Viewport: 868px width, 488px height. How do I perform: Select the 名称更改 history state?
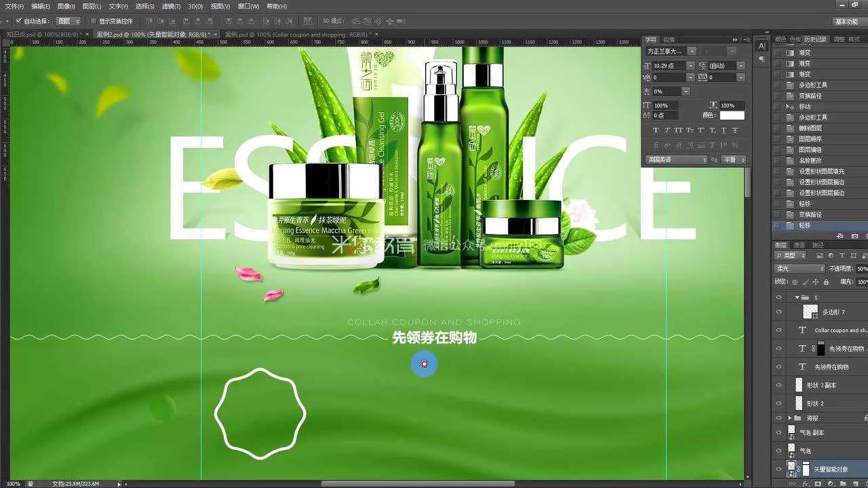(x=820, y=161)
